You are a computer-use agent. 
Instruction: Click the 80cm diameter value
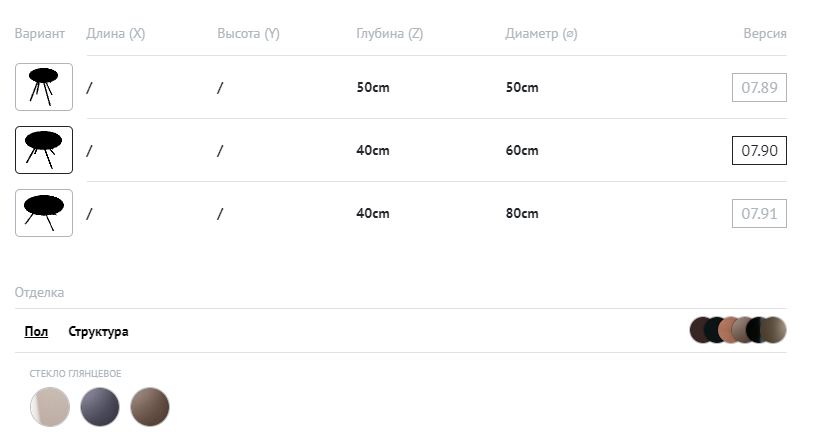tap(522, 213)
